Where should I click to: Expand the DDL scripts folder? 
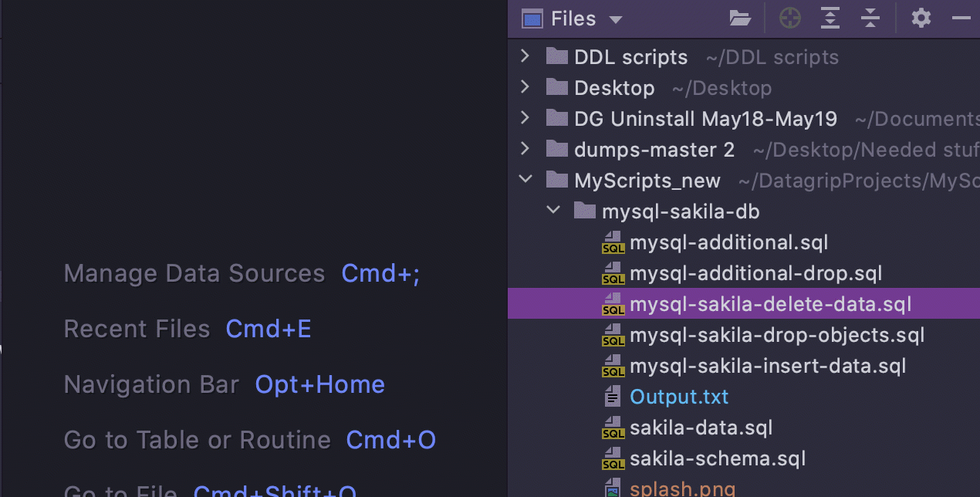pos(525,56)
